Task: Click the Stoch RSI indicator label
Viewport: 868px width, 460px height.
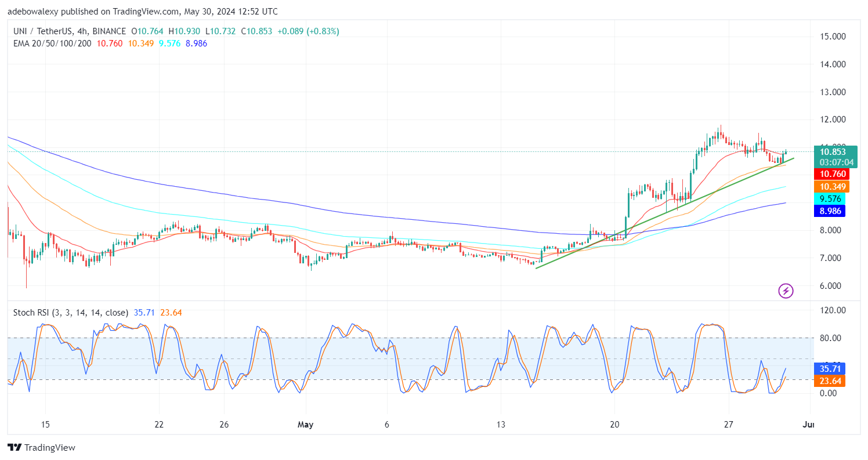Action: (71, 312)
